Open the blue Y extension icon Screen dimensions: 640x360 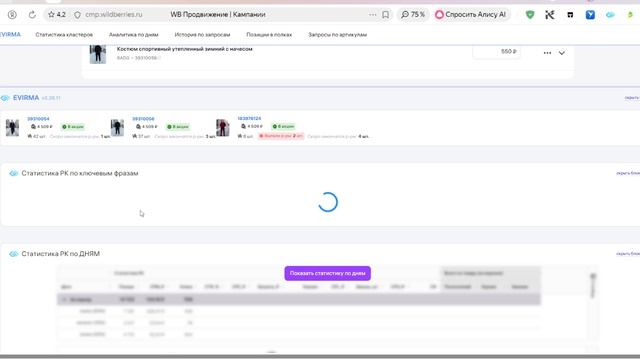590,15
